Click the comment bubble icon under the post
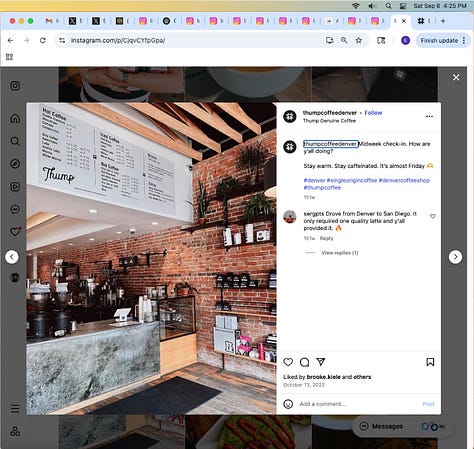The width and height of the screenshot is (474, 449). click(304, 362)
